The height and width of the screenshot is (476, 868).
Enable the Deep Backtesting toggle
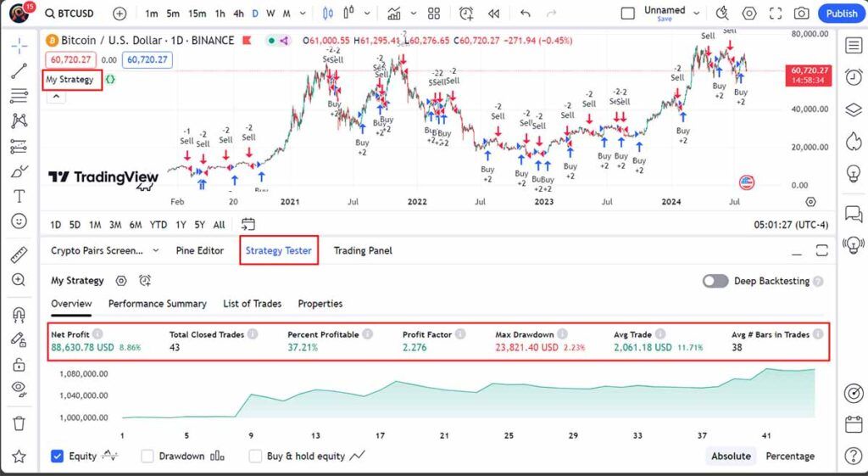(x=715, y=281)
